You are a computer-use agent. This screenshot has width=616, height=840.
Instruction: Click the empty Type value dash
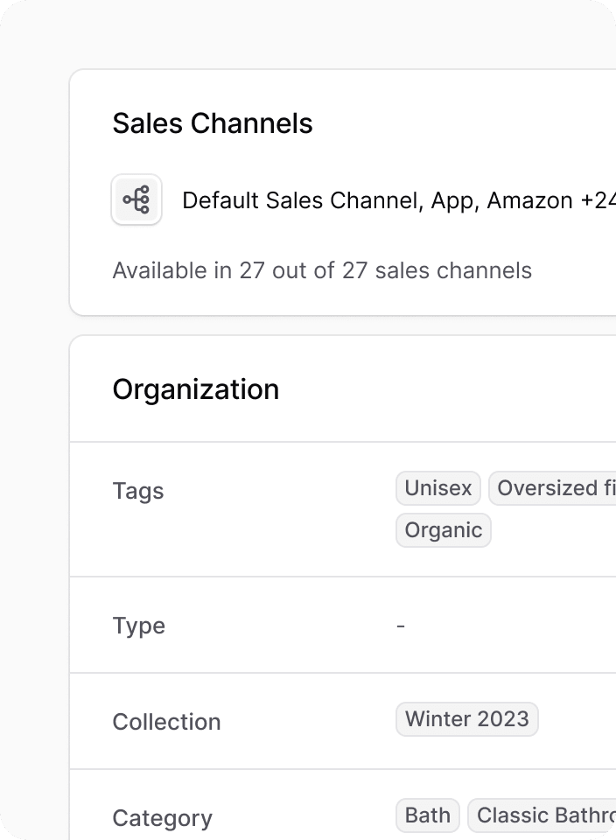click(401, 626)
